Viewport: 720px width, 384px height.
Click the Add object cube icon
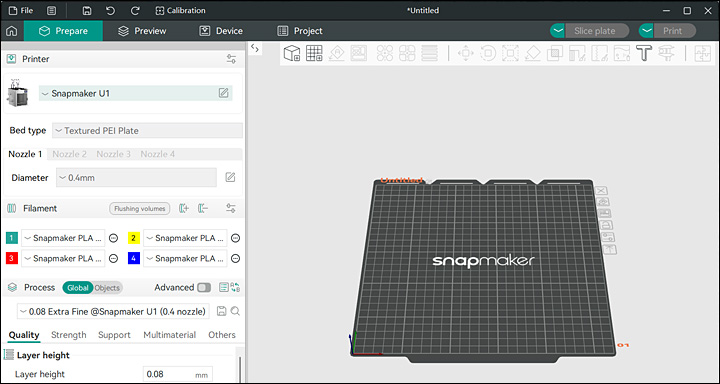click(x=292, y=53)
